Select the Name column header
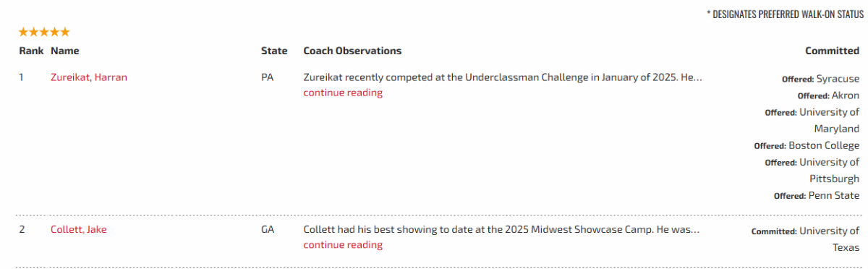Screen dimensions: 868x269 coord(65,51)
